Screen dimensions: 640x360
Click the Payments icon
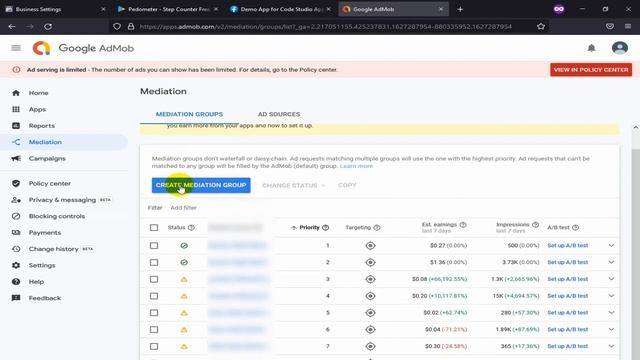tap(16, 233)
